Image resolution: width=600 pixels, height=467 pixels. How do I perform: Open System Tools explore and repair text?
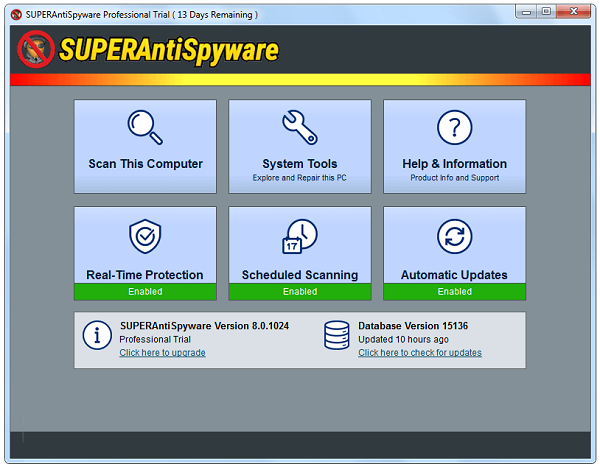pyautogui.click(x=299, y=178)
